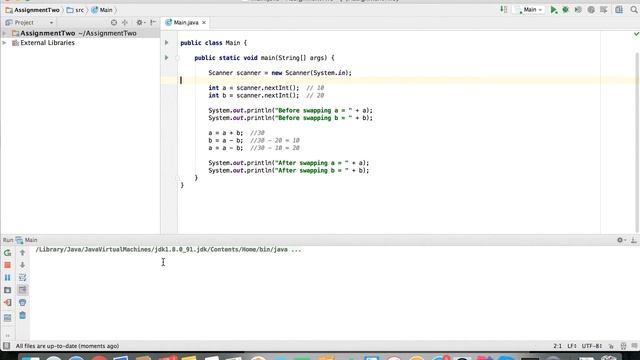Screen dimensions: 640x360
Task: Open Search Everywhere magnifier icon
Action: tap(634, 10)
